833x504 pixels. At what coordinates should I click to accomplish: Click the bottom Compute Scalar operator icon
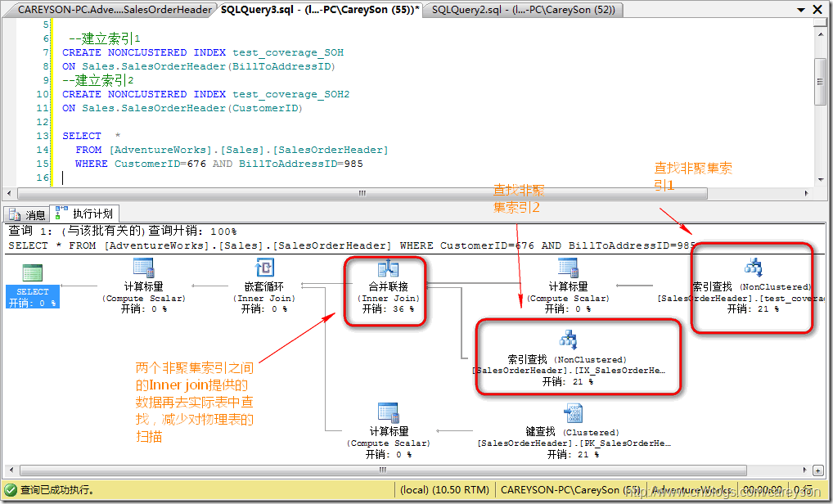[x=388, y=413]
